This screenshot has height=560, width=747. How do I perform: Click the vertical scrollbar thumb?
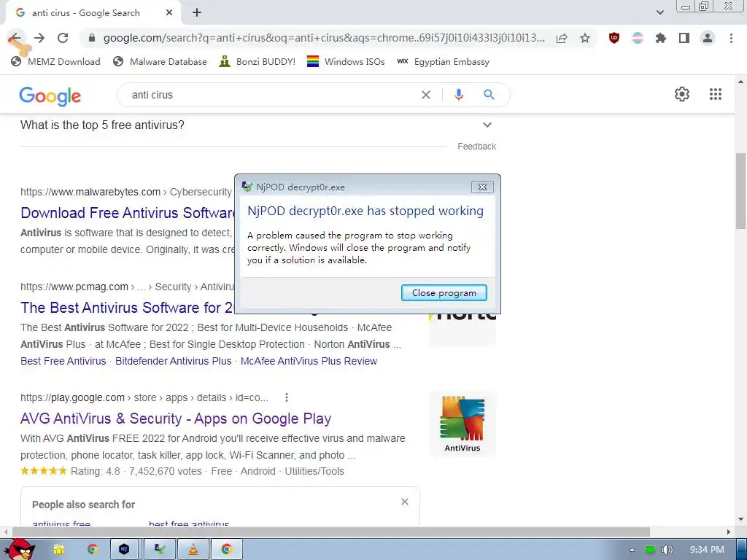point(740,190)
